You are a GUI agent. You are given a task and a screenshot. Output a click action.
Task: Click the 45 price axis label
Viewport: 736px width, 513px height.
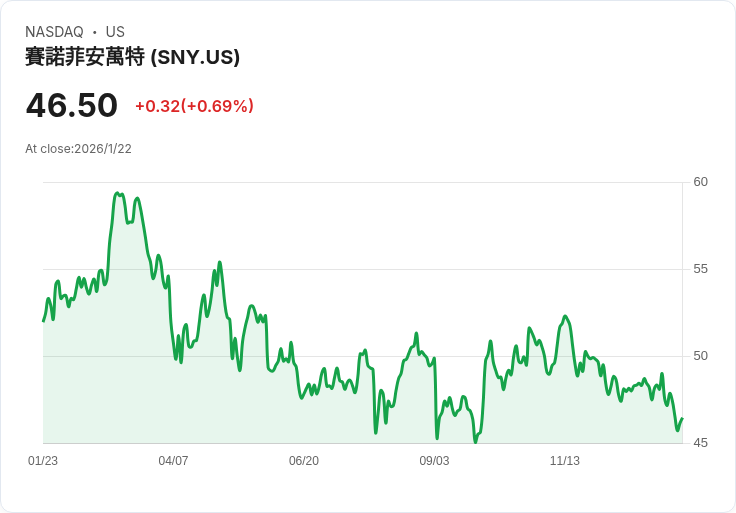click(x=700, y=443)
